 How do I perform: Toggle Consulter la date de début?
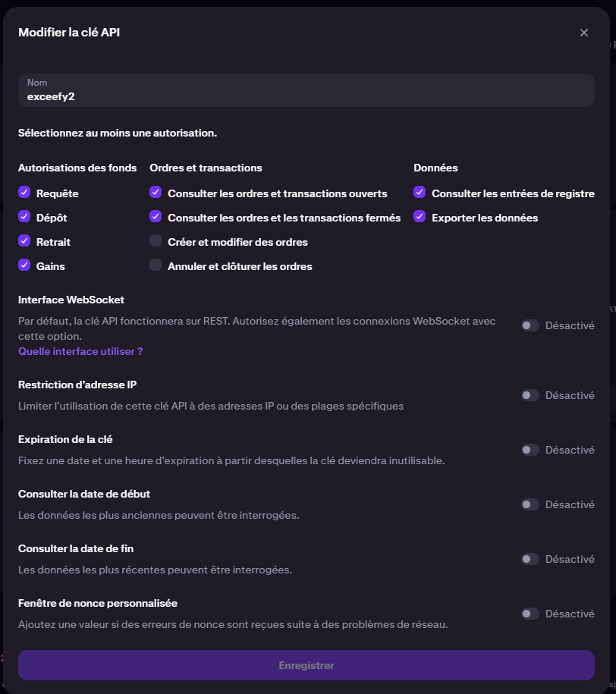pyautogui.click(x=530, y=504)
